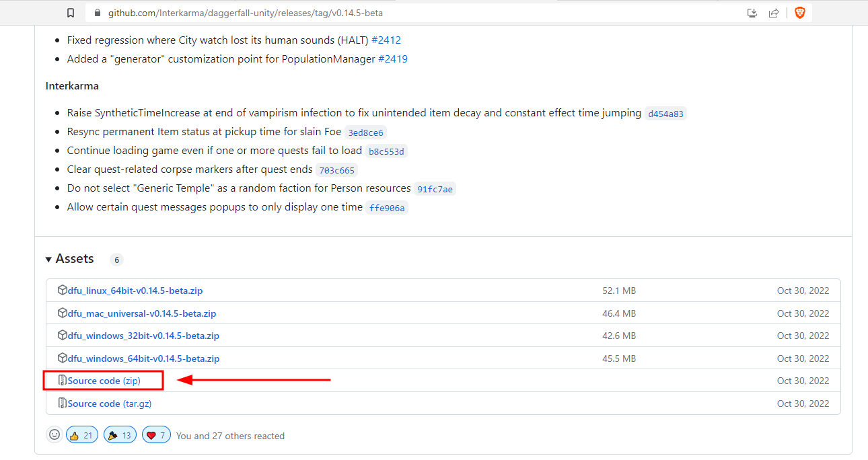This screenshot has height=460, width=868.
Task: Open Brave Shields lion icon
Action: (x=799, y=13)
